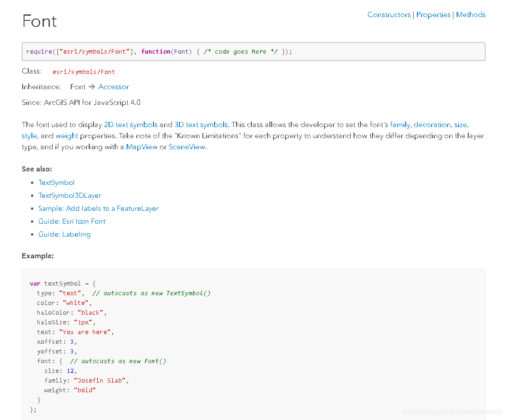
Task: Open the decoration property link
Action: (432, 125)
